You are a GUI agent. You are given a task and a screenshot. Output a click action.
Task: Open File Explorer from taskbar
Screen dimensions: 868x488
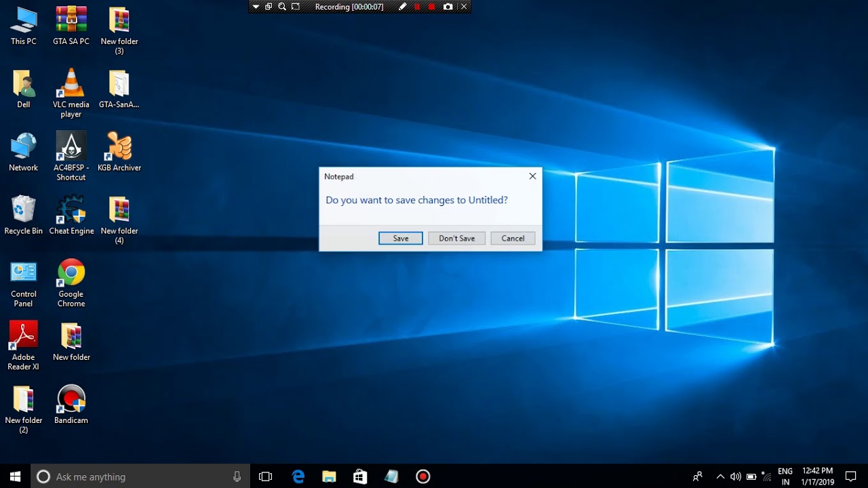pyautogui.click(x=329, y=476)
